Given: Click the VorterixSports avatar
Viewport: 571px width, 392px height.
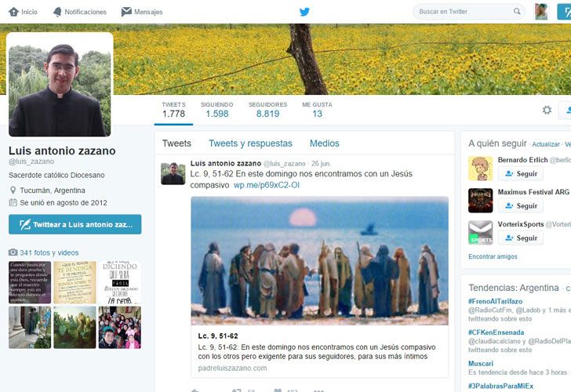Looking at the screenshot, I should pos(480,232).
